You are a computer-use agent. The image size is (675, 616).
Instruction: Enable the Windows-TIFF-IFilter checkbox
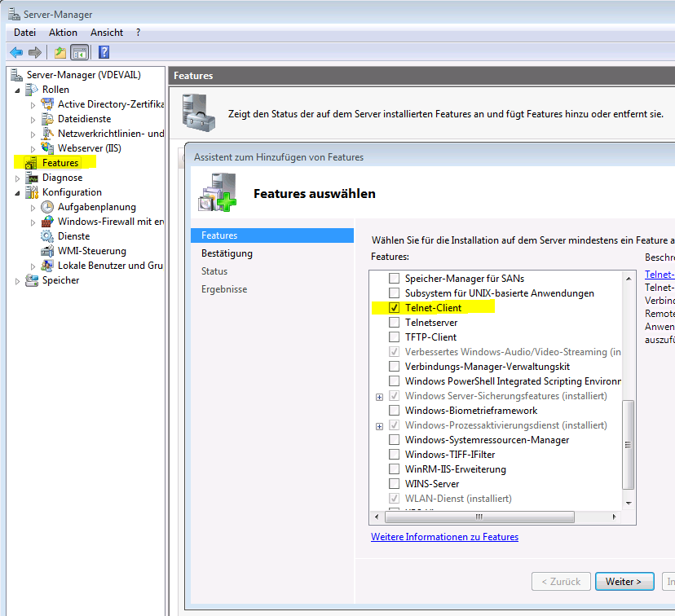(x=394, y=454)
